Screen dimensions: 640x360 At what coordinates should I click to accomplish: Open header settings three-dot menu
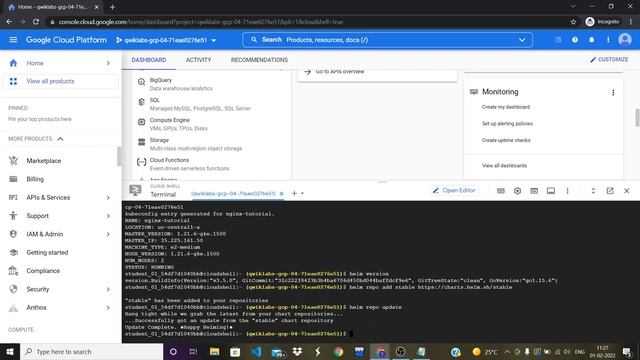tap(608, 40)
